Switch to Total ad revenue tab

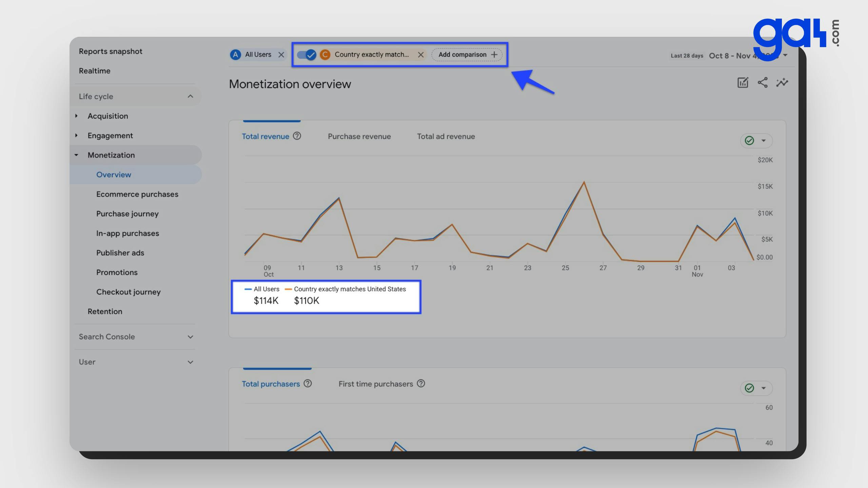pos(446,136)
